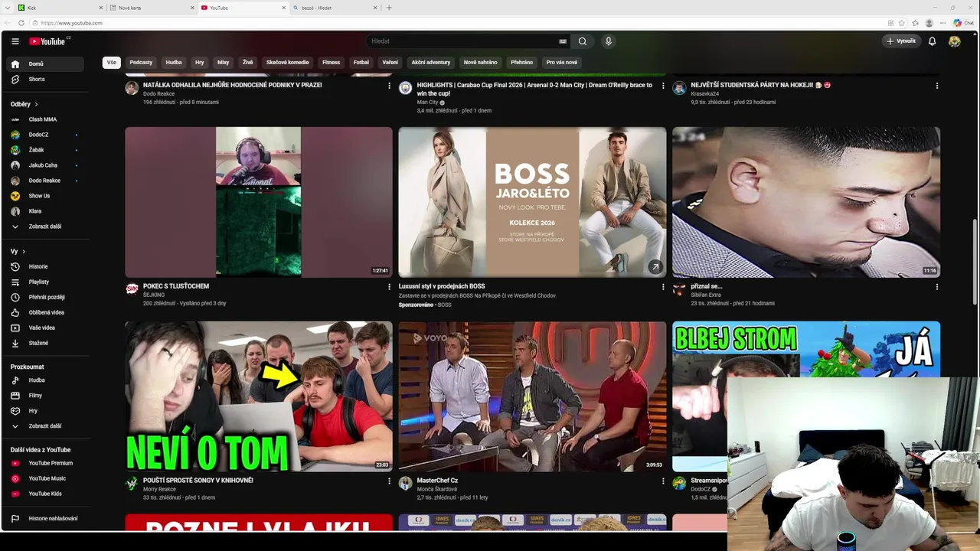Open Filmy under Prozkoumat
980x551 pixels.
coord(46,396)
